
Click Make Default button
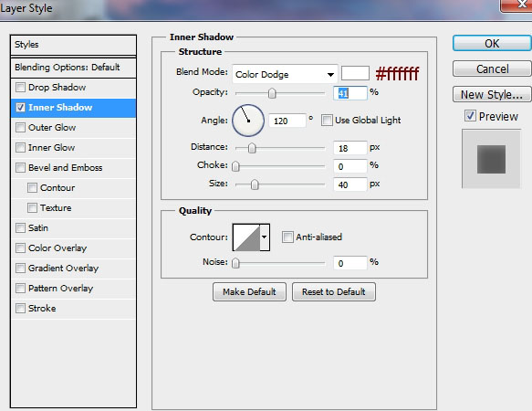[249, 291]
